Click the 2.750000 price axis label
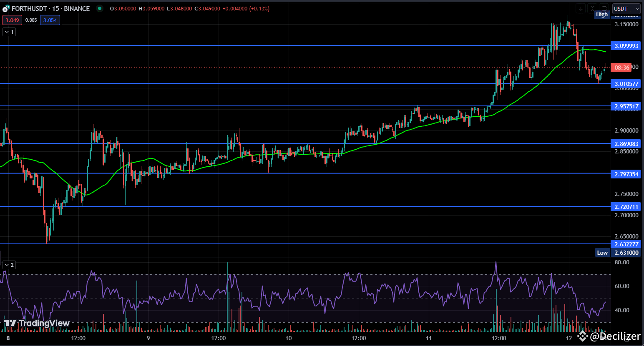644x346 pixels. pyautogui.click(x=626, y=194)
